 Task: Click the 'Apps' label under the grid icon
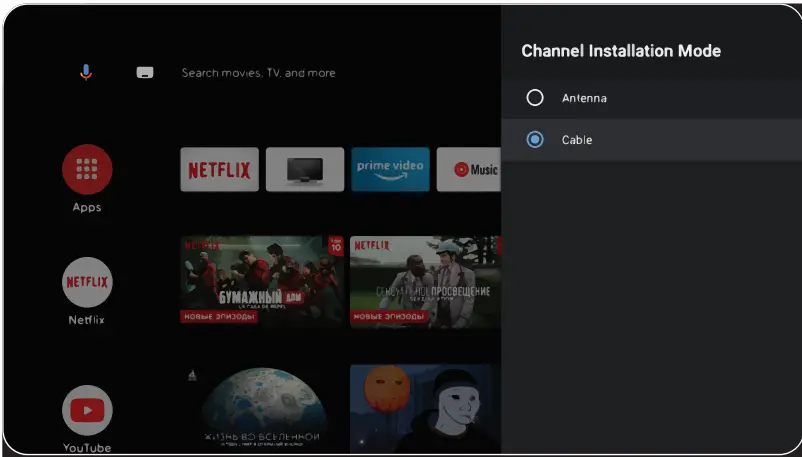tap(87, 207)
